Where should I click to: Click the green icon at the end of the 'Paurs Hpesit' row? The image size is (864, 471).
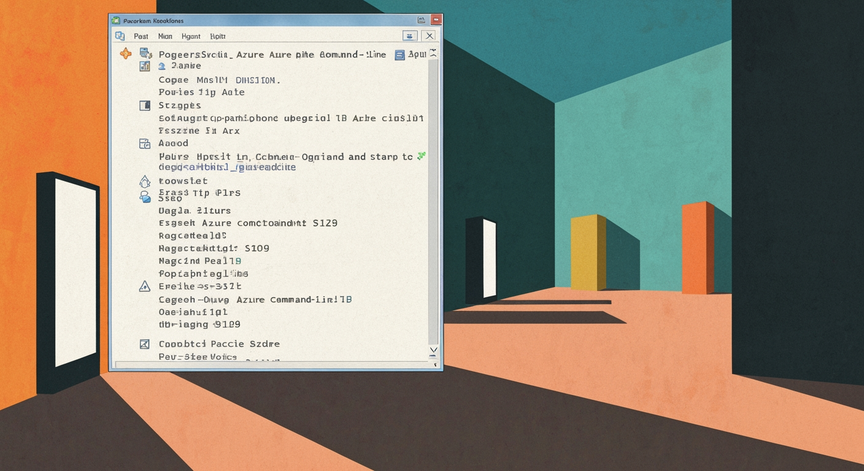point(422,156)
